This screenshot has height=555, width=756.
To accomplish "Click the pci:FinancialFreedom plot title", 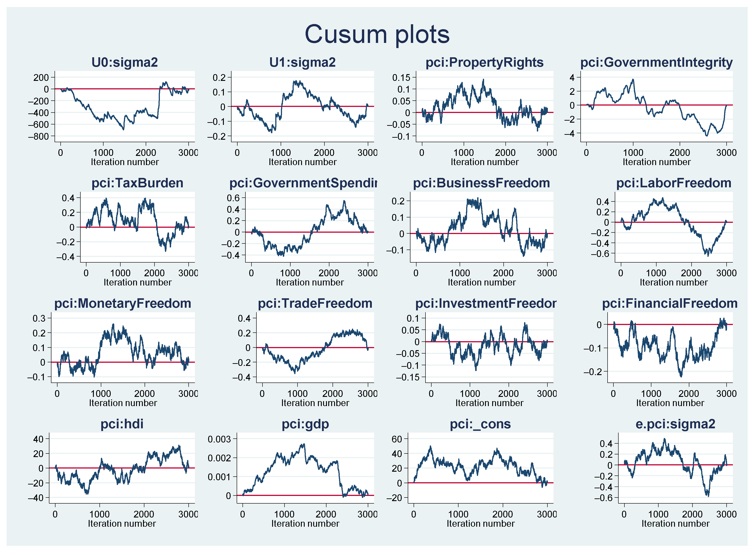I will coord(670,303).
